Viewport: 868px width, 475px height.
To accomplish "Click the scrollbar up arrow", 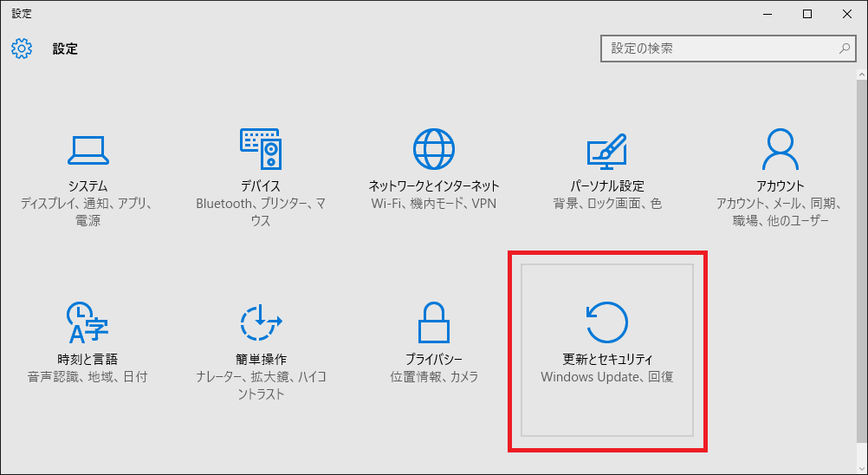I will pos(861,76).
